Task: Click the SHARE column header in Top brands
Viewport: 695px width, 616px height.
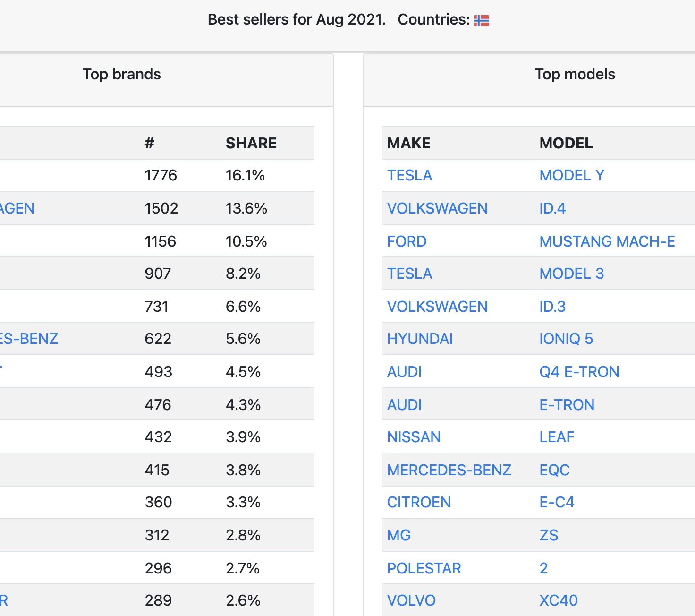Action: (x=251, y=143)
